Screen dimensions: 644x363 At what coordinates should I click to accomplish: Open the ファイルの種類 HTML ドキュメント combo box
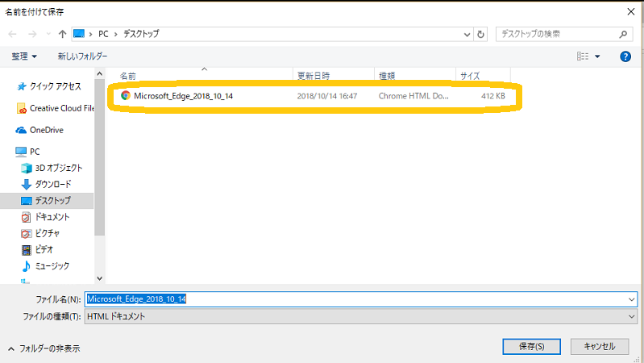click(x=361, y=316)
